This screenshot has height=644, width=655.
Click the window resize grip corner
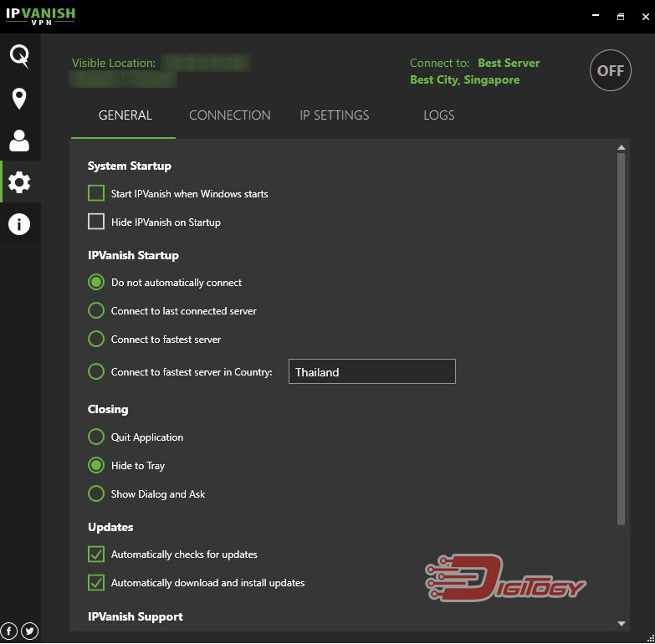click(x=650, y=638)
